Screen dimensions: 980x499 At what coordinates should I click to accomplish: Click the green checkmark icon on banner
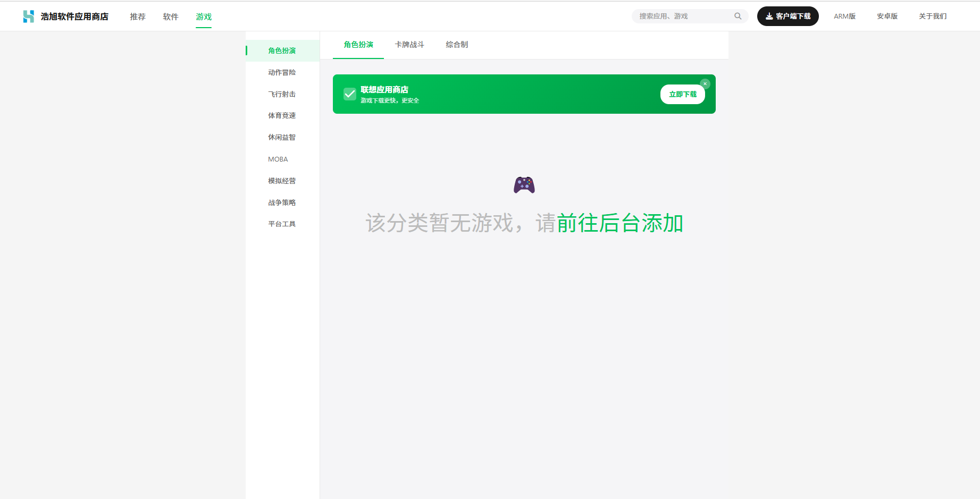click(x=350, y=94)
